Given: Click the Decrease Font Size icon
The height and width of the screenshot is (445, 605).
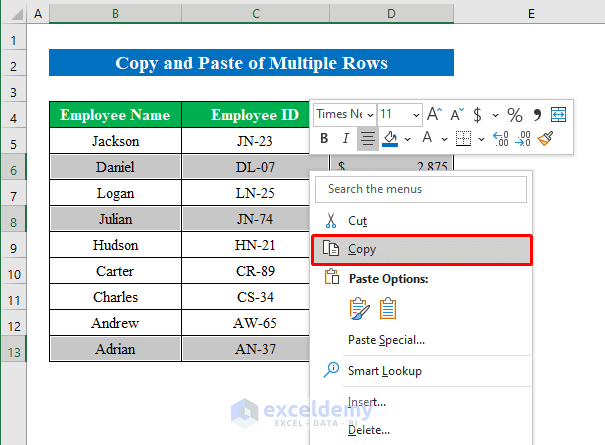Looking at the screenshot, I should (457, 115).
